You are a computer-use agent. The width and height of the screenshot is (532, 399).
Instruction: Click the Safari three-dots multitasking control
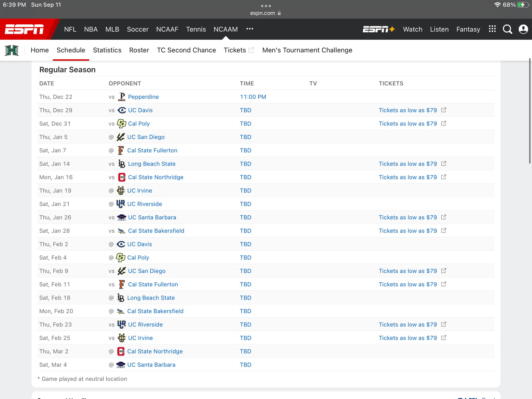point(266,6)
